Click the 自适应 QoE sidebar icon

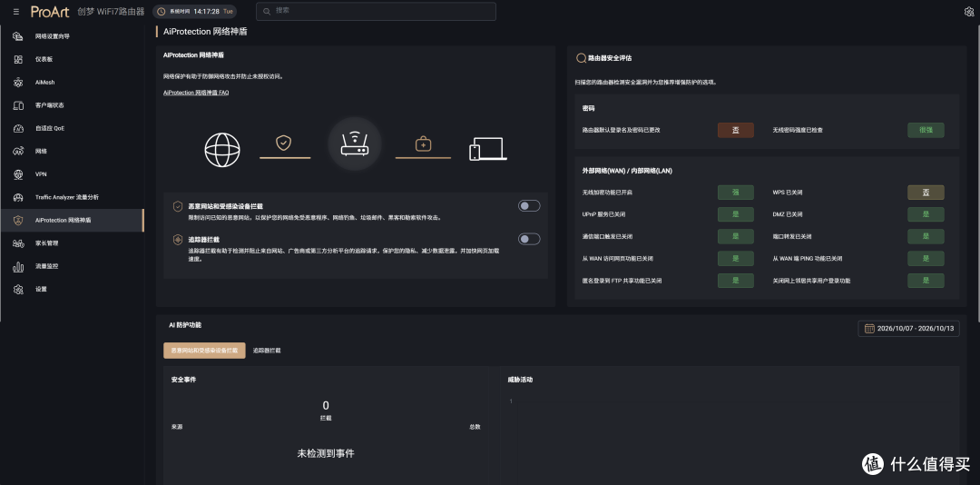(x=18, y=128)
